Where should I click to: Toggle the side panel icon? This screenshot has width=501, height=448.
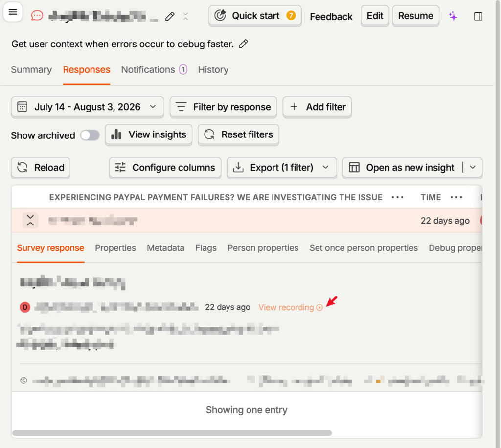pyautogui.click(x=478, y=16)
